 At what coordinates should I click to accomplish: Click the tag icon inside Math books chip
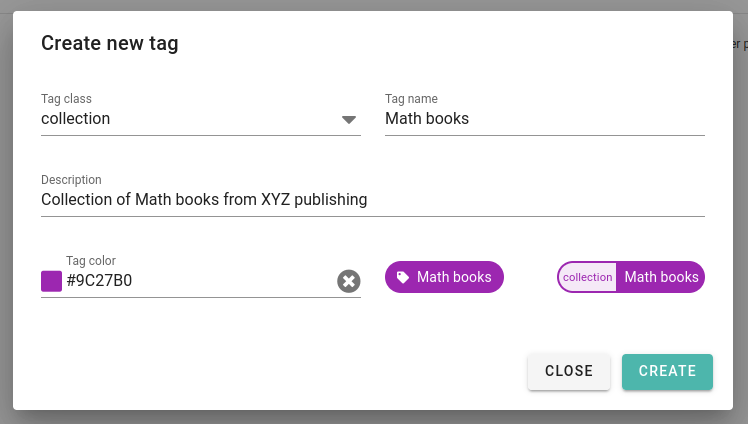[x=403, y=277]
